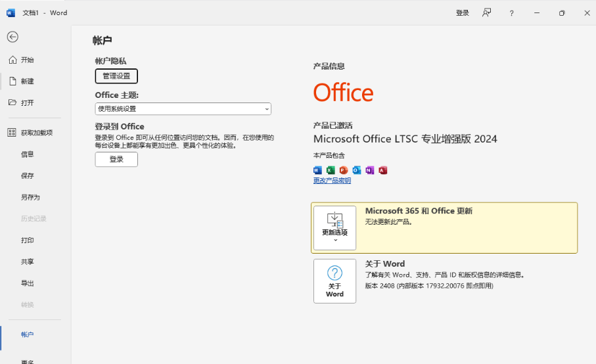Image resolution: width=596 pixels, height=364 pixels.
Task: Click the 打开 folder icon
Action: coord(12,102)
